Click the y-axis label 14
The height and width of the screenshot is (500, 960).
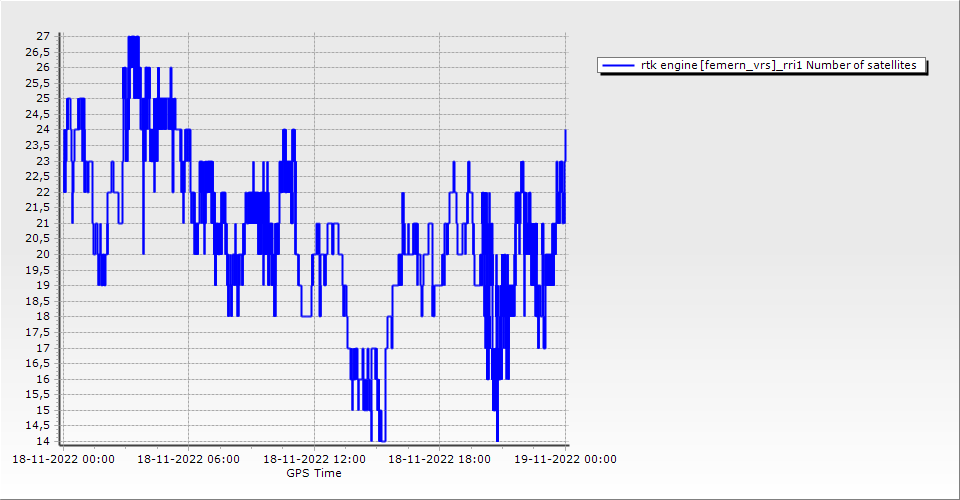point(43,442)
